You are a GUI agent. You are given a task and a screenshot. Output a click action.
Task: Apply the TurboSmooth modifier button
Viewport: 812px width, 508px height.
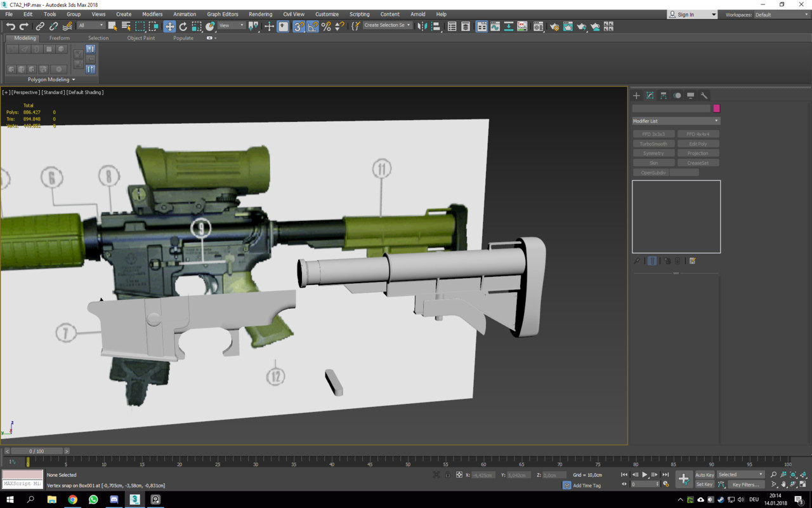click(653, 144)
